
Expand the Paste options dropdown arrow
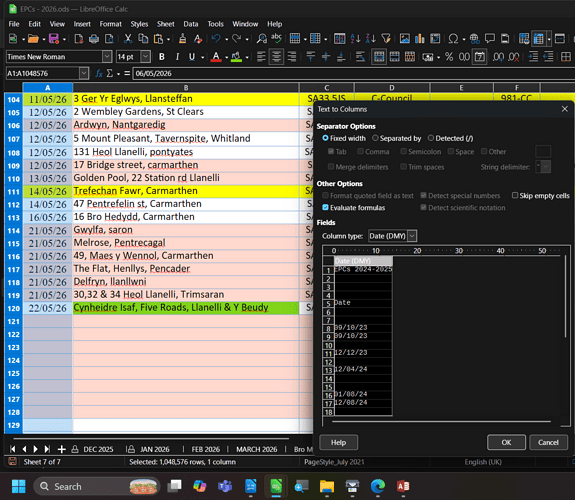[x=168, y=39]
